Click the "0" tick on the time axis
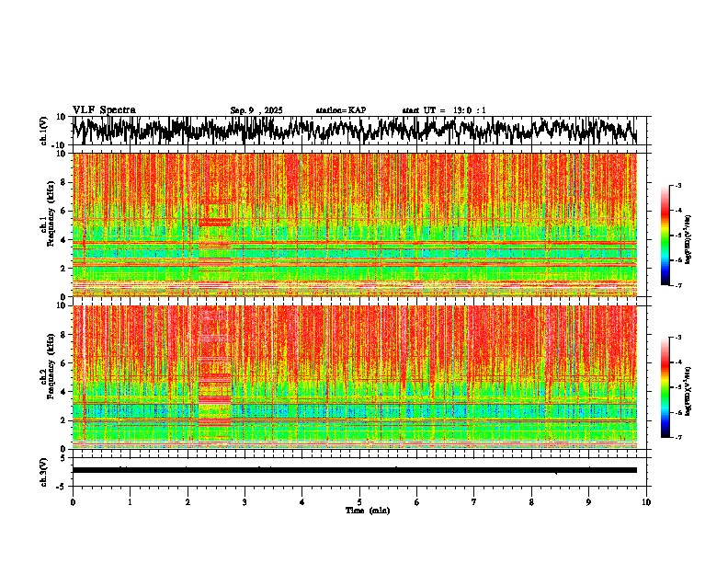Image resolution: width=728 pixels, height=563 pixels. (x=73, y=502)
